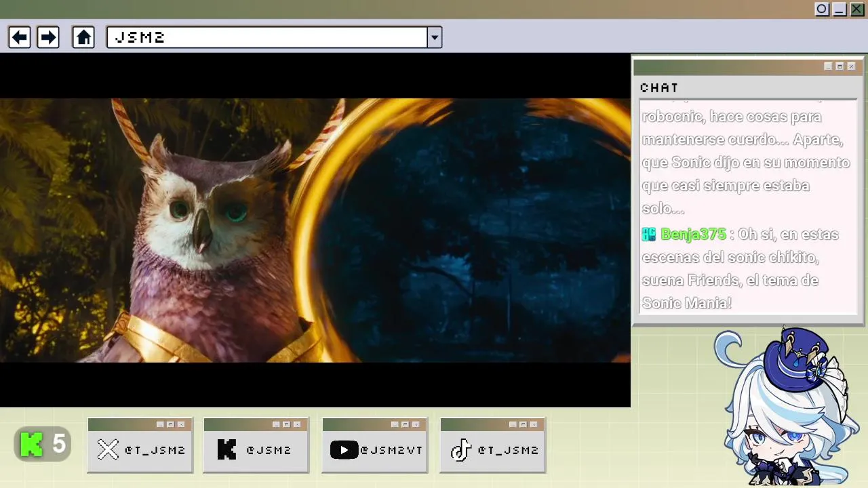Image resolution: width=868 pixels, height=488 pixels.
Task: Click chat text "Sonic Mania!"
Action: click(686, 303)
